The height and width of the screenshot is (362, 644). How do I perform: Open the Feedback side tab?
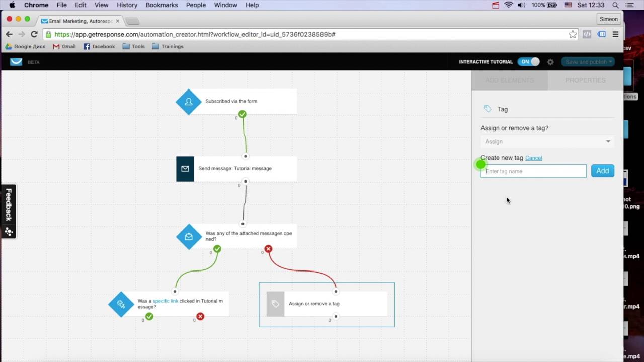click(9, 211)
